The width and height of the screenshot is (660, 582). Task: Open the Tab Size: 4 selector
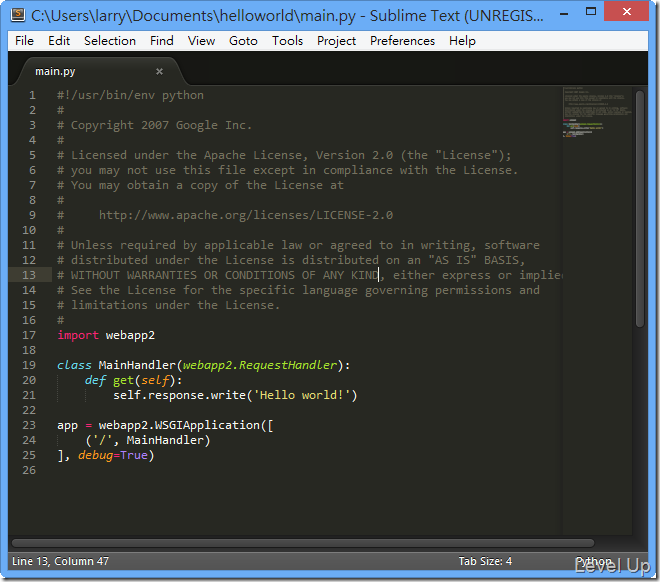click(x=485, y=561)
